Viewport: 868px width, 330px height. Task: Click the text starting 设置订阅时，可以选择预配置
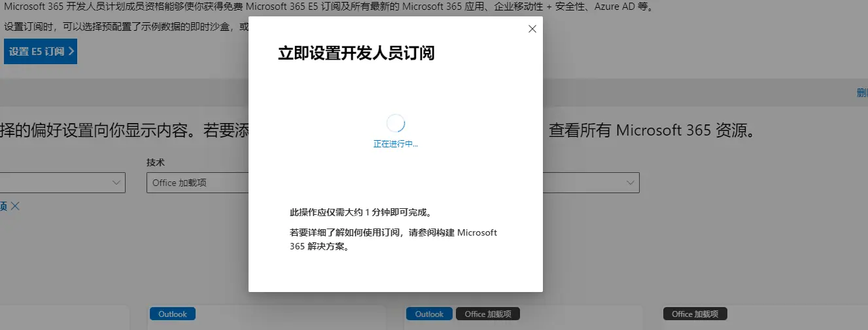[126, 27]
